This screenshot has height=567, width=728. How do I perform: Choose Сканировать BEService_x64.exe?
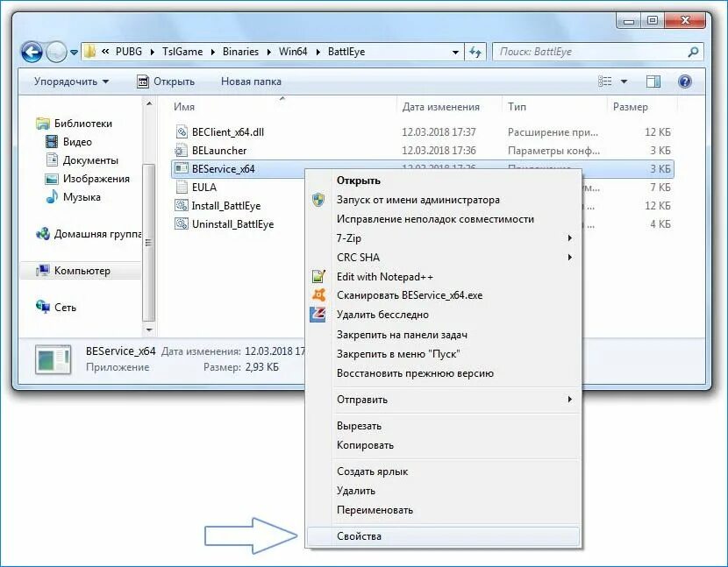[x=443, y=295]
